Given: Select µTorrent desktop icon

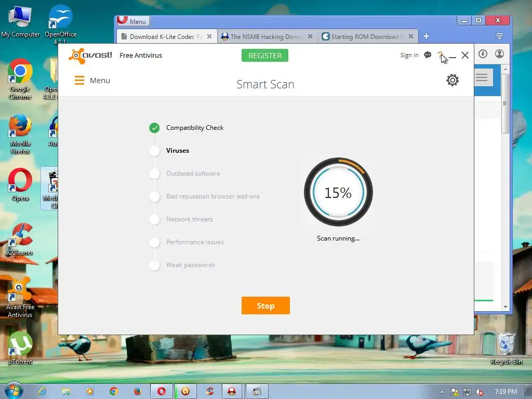Looking at the screenshot, I should (20, 348).
